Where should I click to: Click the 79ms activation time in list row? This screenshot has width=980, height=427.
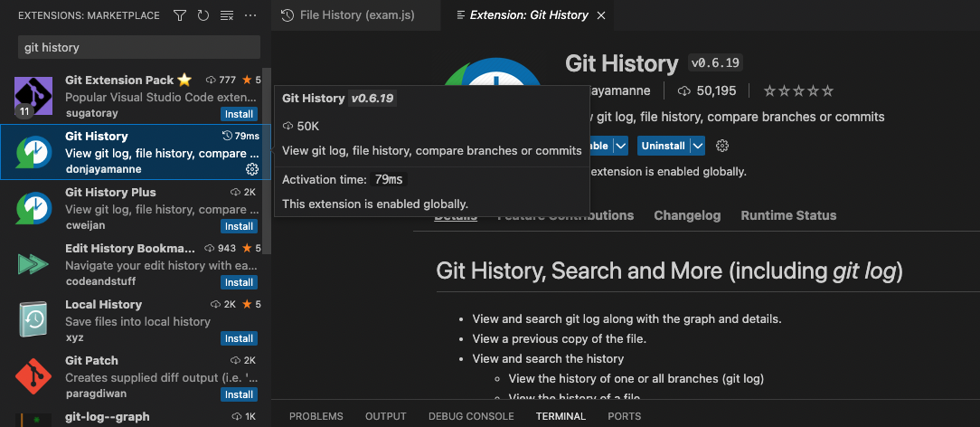(x=240, y=137)
